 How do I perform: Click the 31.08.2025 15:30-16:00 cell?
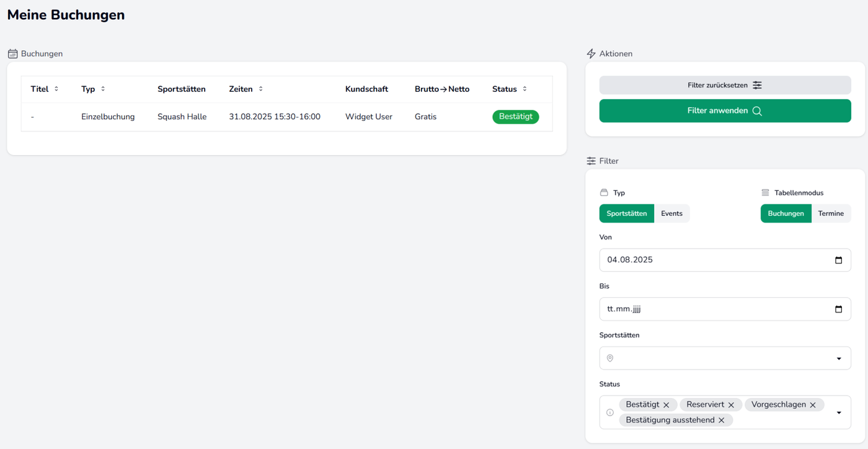coord(275,117)
